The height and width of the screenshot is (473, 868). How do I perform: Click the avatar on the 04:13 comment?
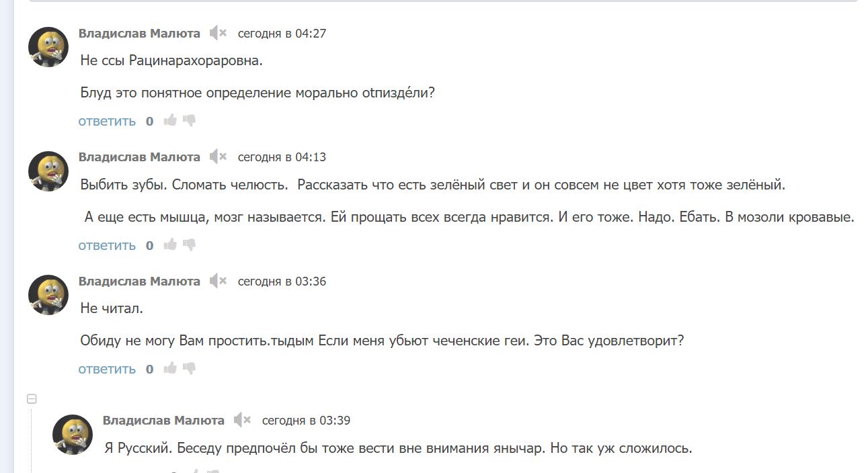click(48, 171)
